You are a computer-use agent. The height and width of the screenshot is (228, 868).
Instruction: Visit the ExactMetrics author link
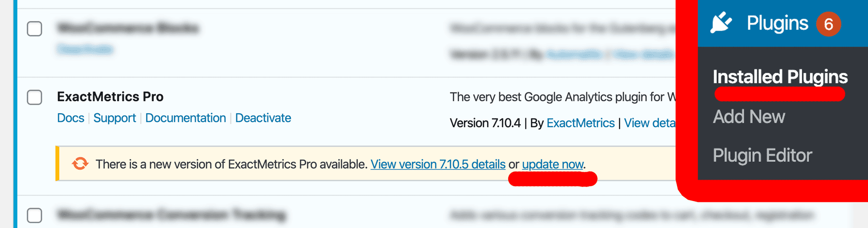click(x=581, y=123)
